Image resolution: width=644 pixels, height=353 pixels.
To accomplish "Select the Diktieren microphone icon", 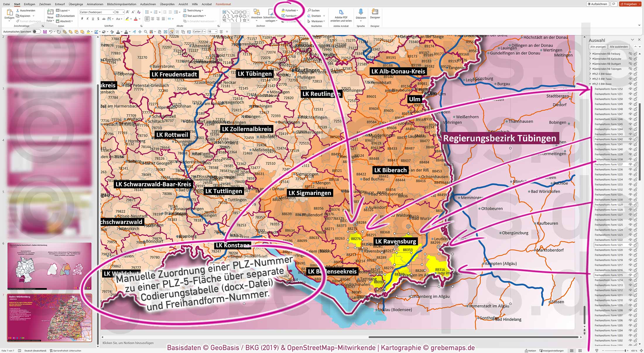I will [x=361, y=12].
